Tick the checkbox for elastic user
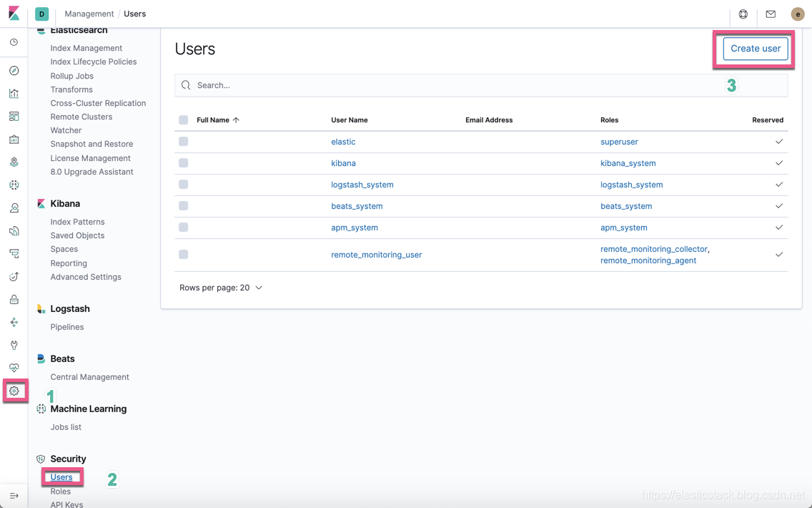The height and width of the screenshot is (508, 812). pos(183,142)
